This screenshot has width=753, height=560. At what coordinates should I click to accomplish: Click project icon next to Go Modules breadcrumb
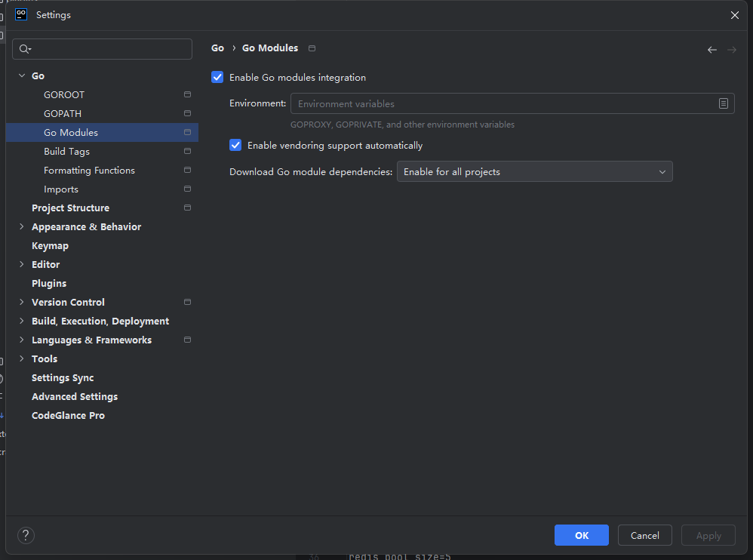coord(312,48)
